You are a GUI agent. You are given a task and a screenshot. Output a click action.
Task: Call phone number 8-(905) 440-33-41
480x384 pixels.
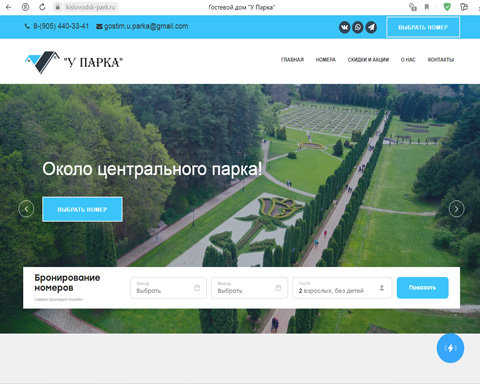(x=61, y=26)
